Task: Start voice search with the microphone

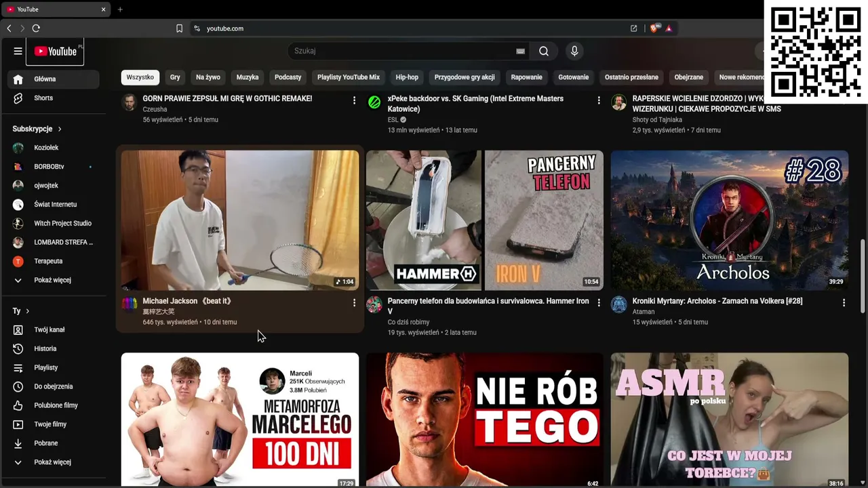Action: (574, 51)
